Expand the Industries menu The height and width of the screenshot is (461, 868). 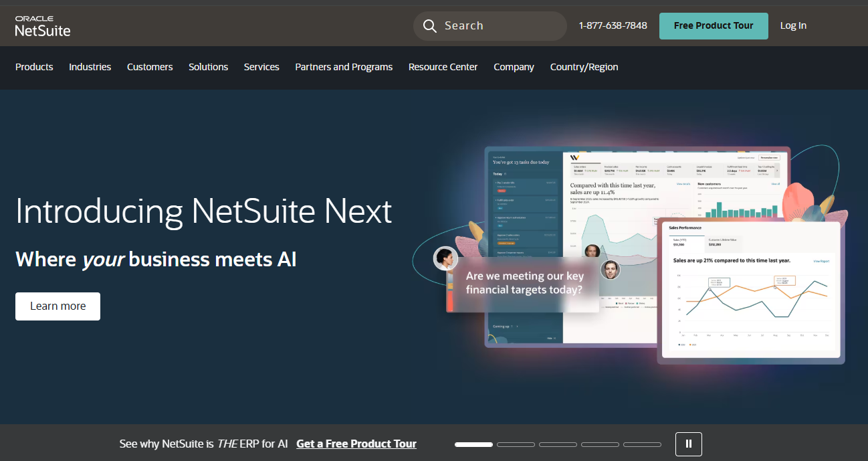click(90, 67)
